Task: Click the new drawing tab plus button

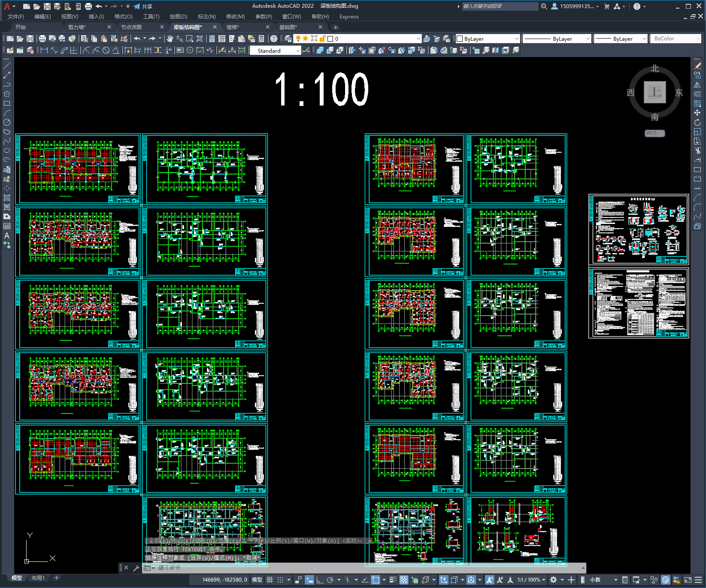Action: point(336,27)
